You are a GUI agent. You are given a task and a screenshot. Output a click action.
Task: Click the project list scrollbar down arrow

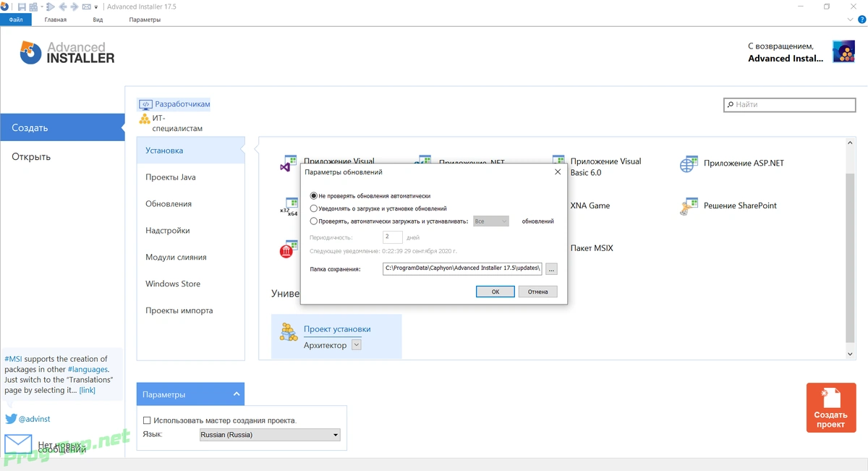(x=850, y=354)
